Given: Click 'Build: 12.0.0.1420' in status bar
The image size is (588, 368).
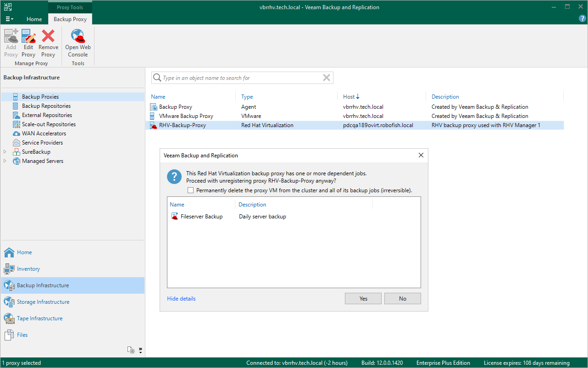Looking at the screenshot, I should tap(382, 363).
